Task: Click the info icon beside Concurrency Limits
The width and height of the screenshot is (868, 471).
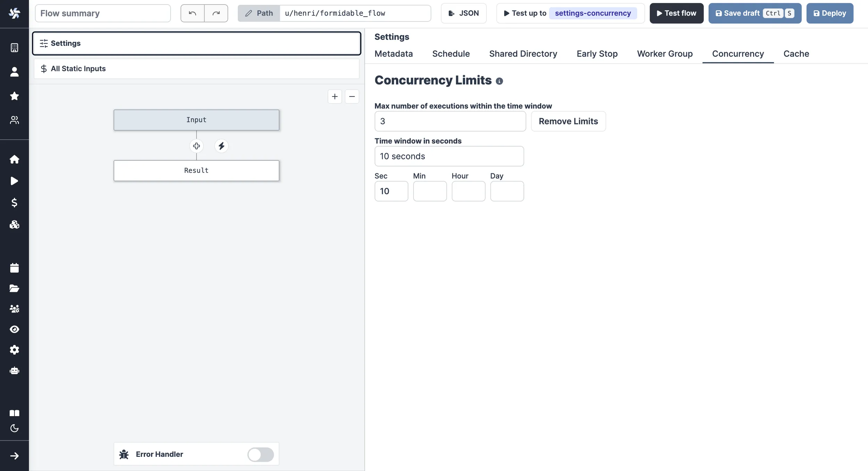Action: pos(499,81)
